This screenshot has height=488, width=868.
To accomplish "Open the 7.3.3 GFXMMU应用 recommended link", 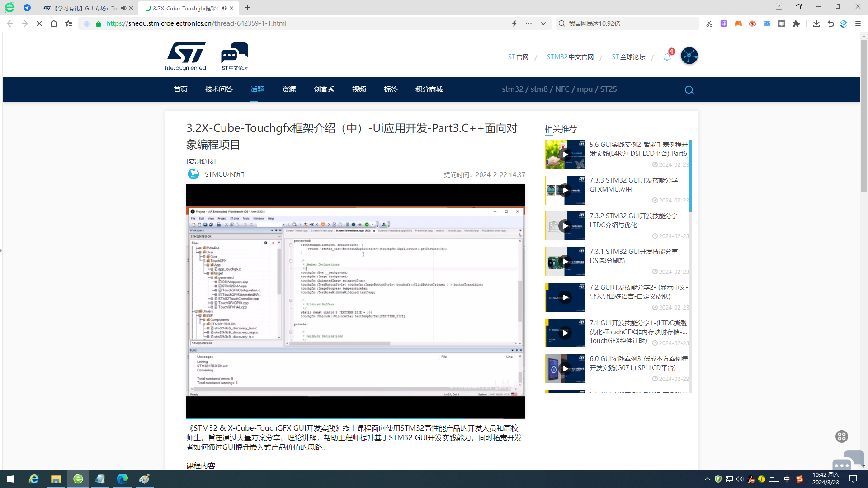I will click(x=634, y=185).
